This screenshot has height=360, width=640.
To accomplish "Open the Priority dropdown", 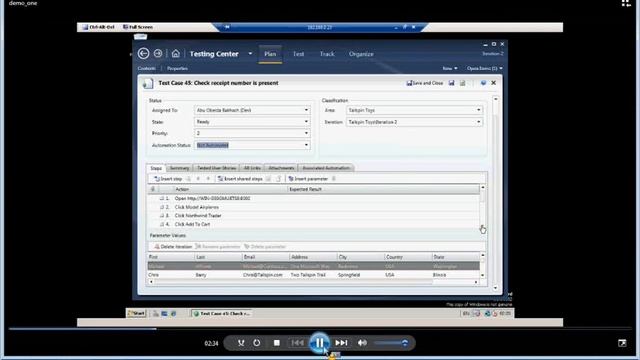I will click(306, 133).
